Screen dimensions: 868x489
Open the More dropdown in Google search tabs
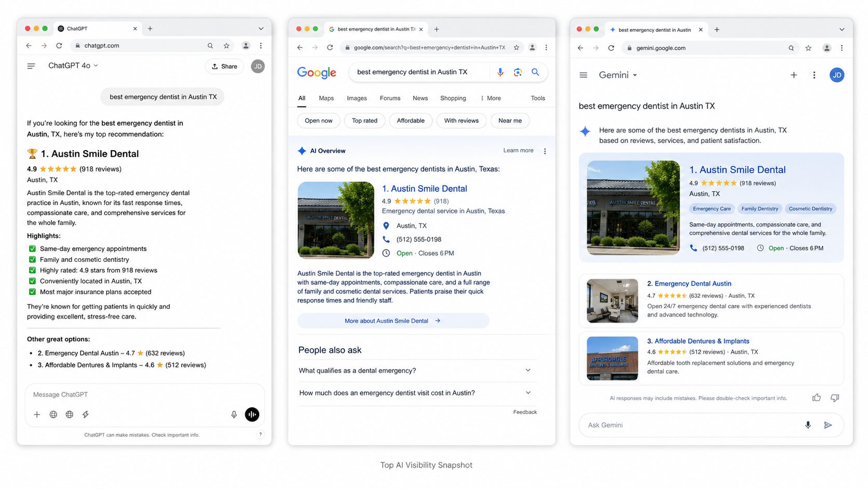point(491,98)
